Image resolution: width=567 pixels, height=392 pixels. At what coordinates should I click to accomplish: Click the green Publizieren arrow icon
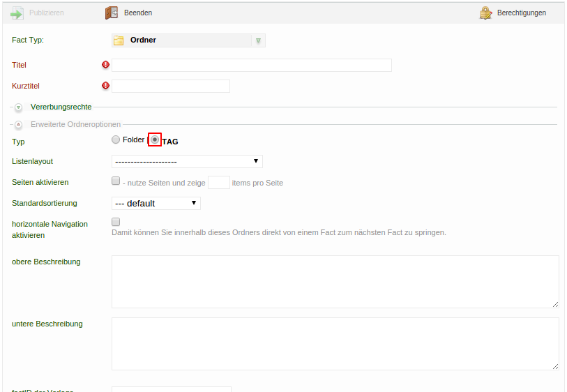(x=17, y=13)
